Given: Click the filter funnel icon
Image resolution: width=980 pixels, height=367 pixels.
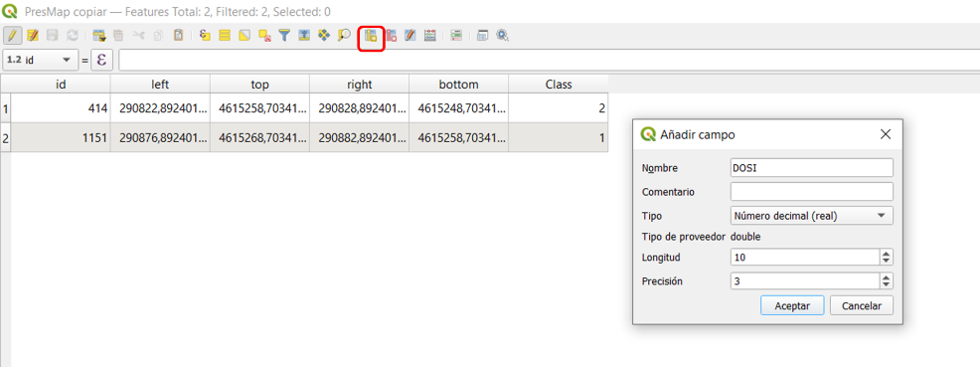Looking at the screenshot, I should coord(284,36).
